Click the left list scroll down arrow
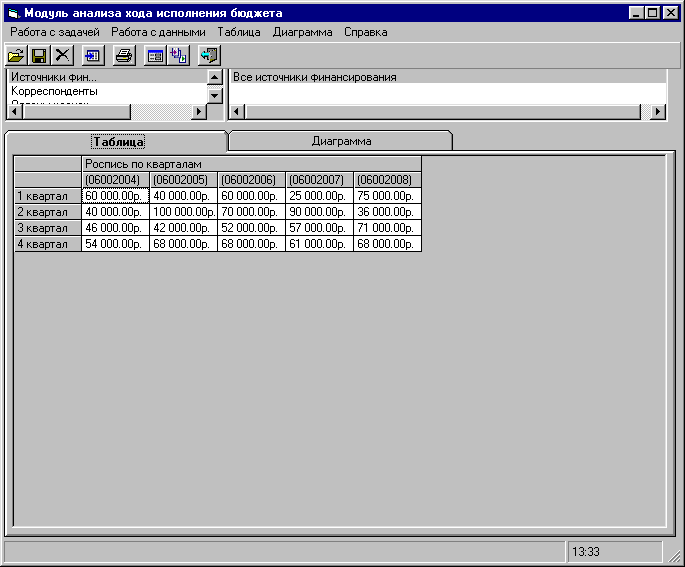The height and width of the screenshot is (567, 685). coord(214,95)
